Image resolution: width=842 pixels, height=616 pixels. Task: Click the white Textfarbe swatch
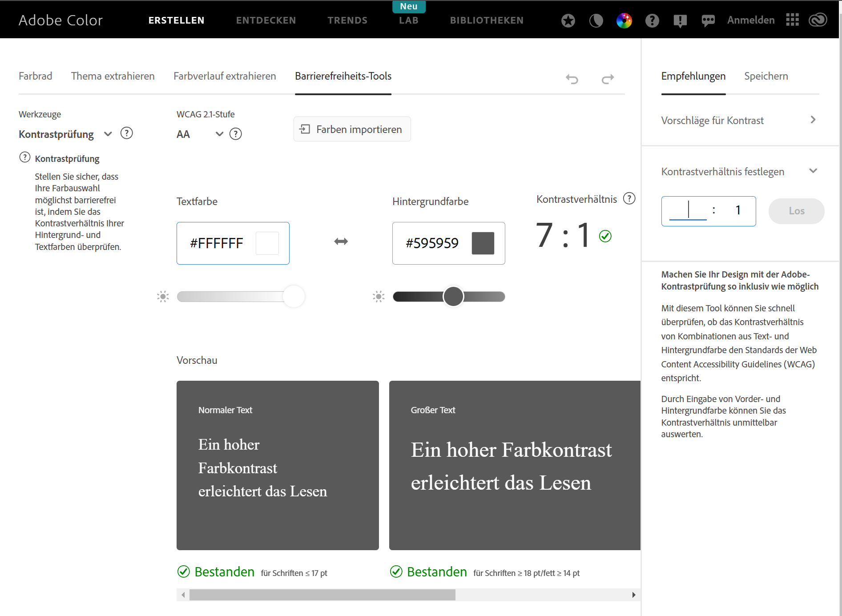pyautogui.click(x=267, y=243)
